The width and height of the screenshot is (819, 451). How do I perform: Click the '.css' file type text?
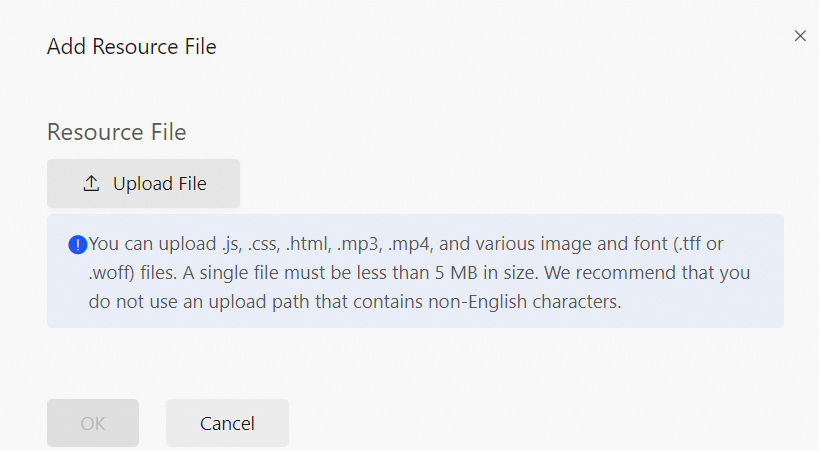click(264, 244)
